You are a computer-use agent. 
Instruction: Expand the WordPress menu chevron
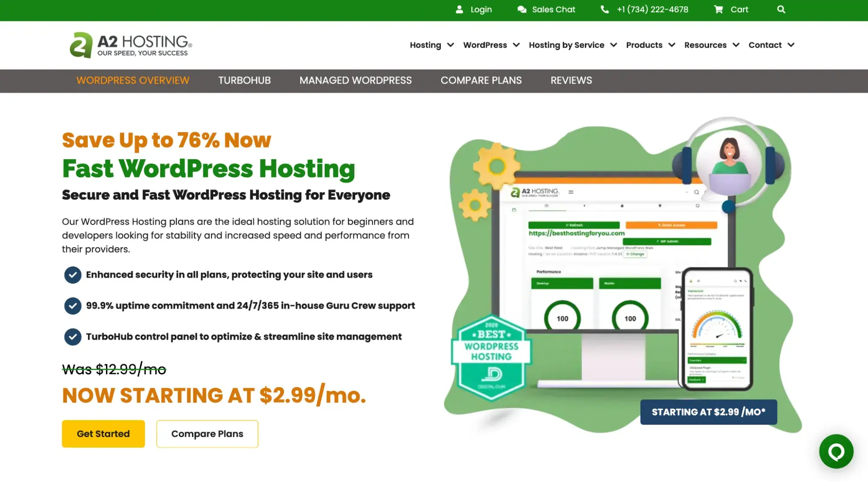516,45
